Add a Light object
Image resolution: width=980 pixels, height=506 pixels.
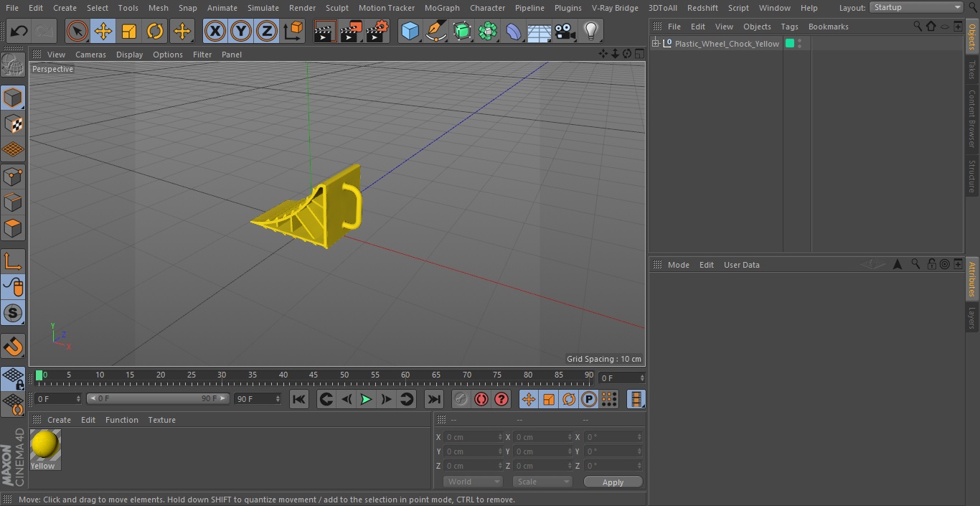click(x=590, y=31)
